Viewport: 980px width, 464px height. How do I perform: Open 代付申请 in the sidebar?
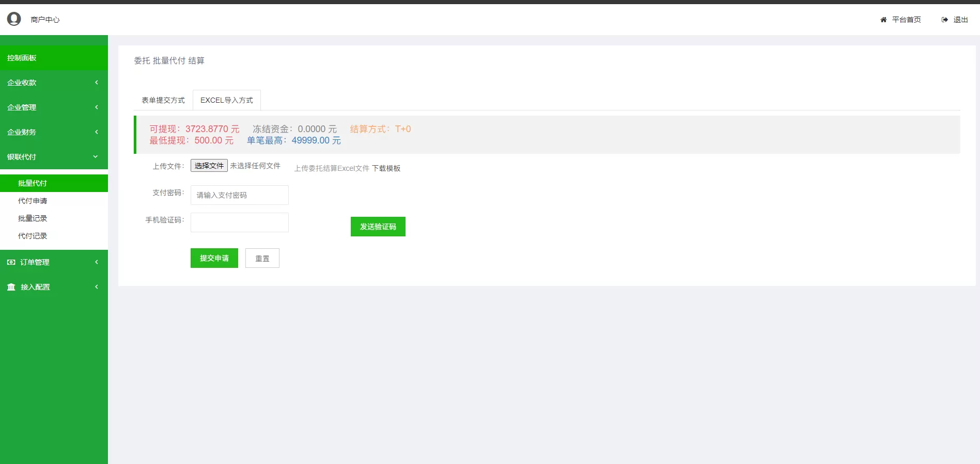point(33,201)
